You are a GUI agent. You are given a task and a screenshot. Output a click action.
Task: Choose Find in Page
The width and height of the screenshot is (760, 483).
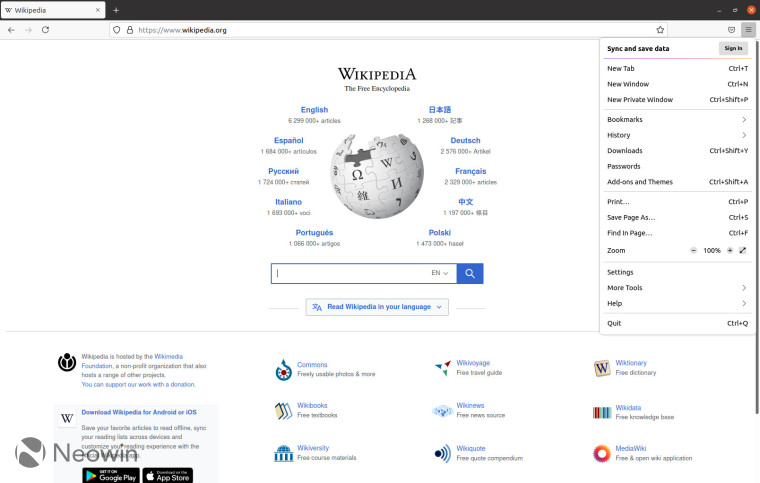pos(677,233)
